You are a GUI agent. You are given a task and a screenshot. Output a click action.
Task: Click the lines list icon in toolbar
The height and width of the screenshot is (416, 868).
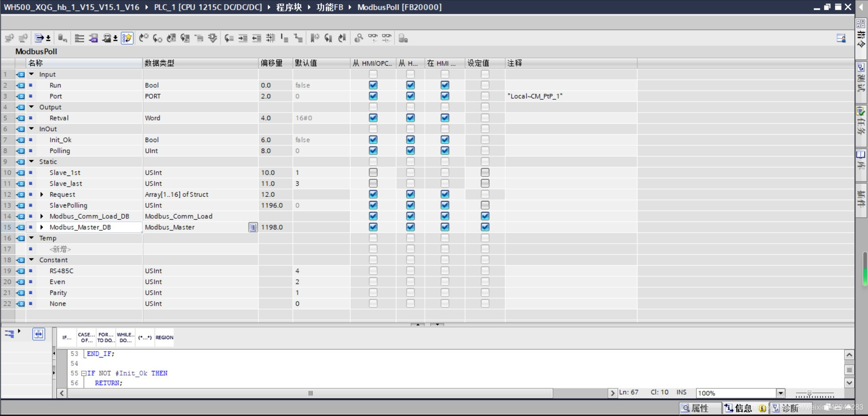[79, 38]
